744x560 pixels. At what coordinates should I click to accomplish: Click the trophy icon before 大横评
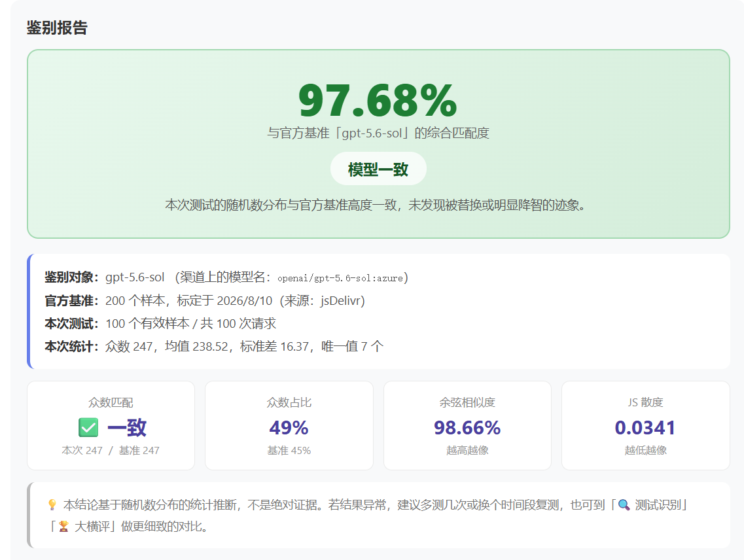coord(63,526)
